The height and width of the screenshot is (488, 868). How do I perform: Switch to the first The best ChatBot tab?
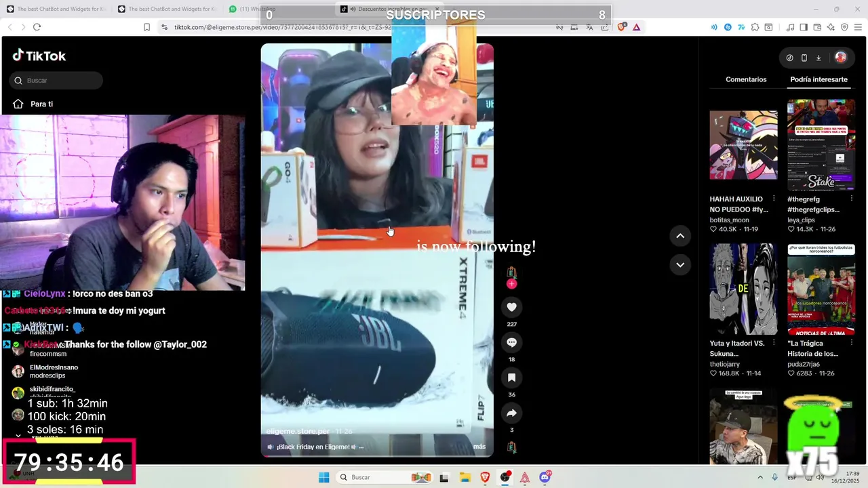[56, 9]
